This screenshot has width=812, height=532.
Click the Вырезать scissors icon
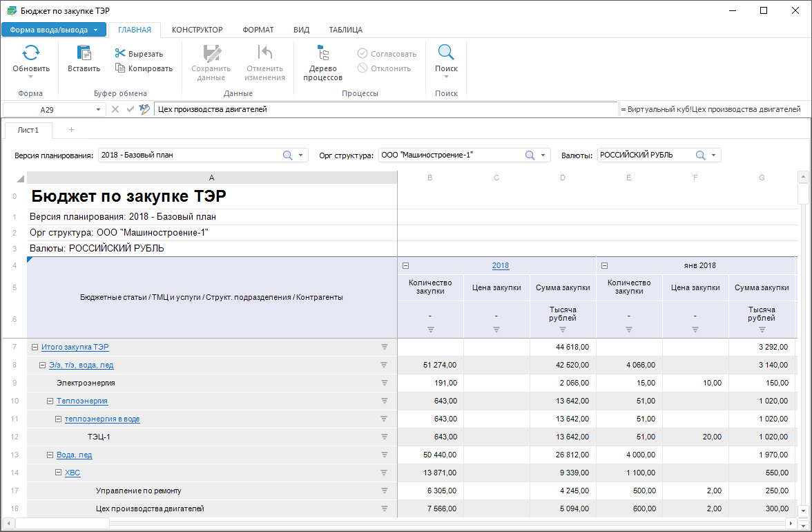[120, 54]
